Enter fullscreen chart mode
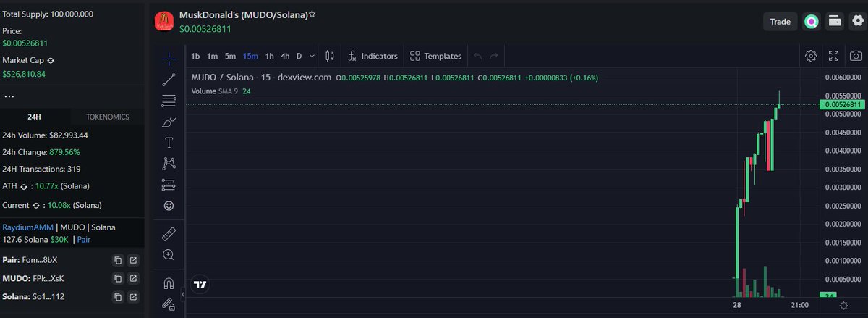This screenshot has height=318, width=868. [833, 56]
